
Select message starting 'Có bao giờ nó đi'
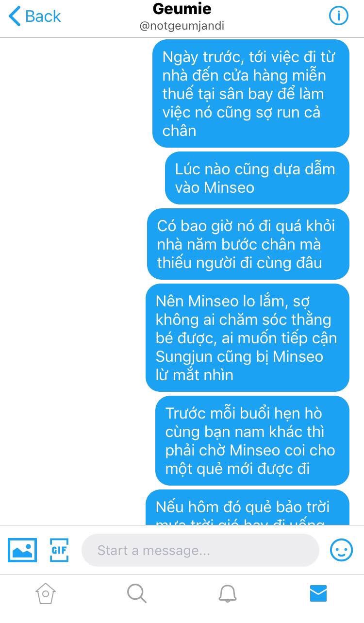point(248,244)
